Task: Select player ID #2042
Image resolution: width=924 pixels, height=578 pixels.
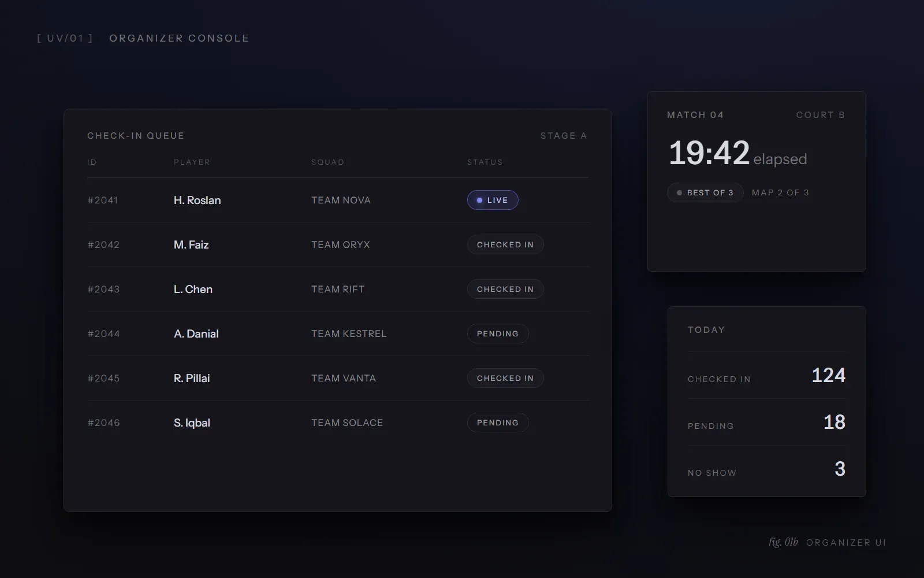Action: (103, 244)
